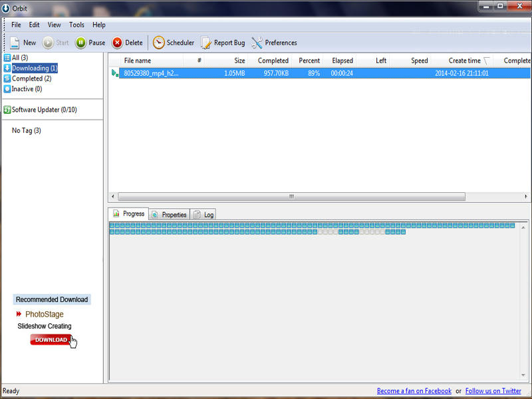Viewport: 532px width, 399px height.
Task: Open the File menu
Action: (x=16, y=25)
